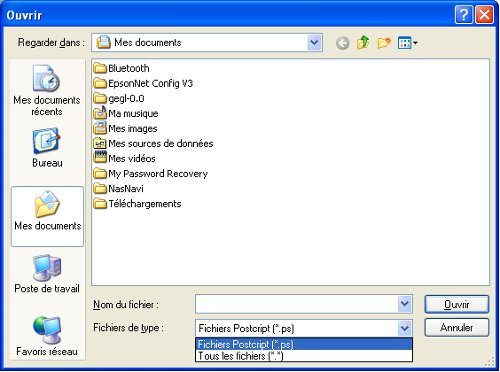The width and height of the screenshot is (500, 372).
Task: Click the help question mark button
Action: click(464, 15)
